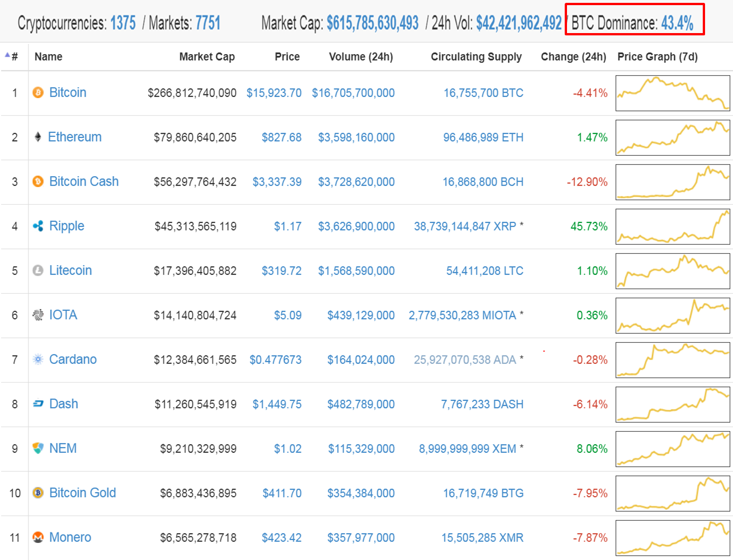Sort table by Change (24h) header
The width and height of the screenshot is (733, 560).
pyautogui.click(x=573, y=56)
